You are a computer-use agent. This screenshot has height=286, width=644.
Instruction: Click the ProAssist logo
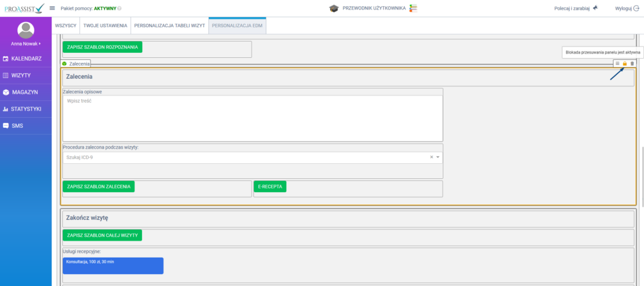click(23, 8)
